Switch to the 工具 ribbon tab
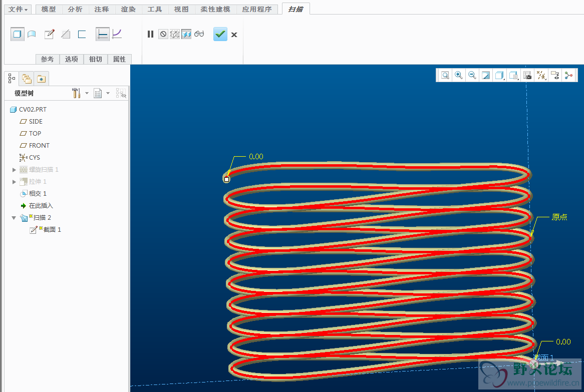This screenshot has height=392, width=584. (155, 10)
